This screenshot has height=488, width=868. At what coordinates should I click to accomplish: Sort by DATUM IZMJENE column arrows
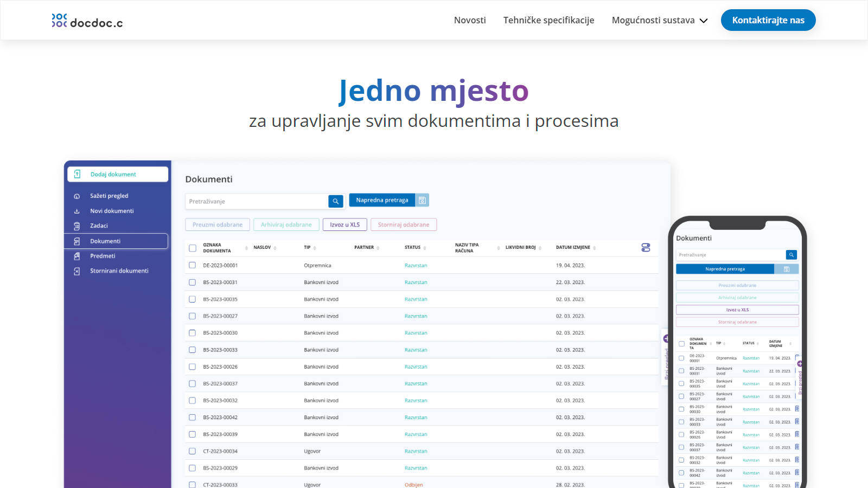[595, 248]
